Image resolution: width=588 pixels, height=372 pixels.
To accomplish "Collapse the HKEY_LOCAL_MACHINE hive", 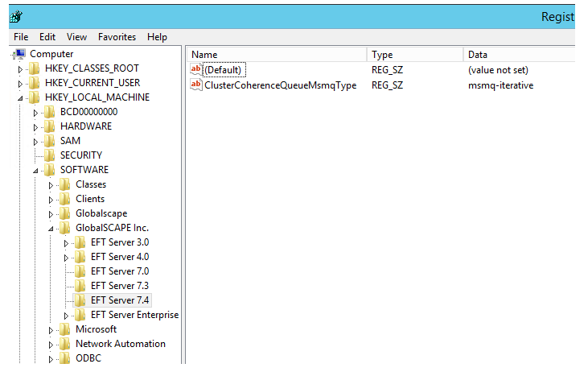I will (20, 98).
